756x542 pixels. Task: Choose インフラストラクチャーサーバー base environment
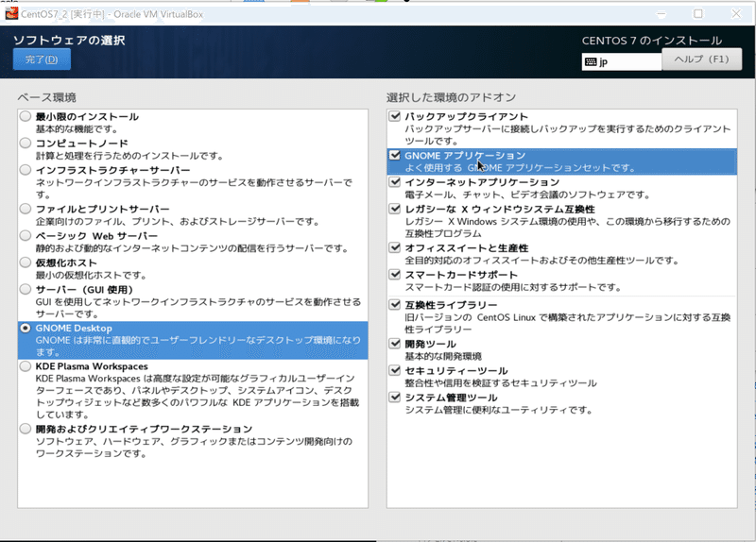26,170
